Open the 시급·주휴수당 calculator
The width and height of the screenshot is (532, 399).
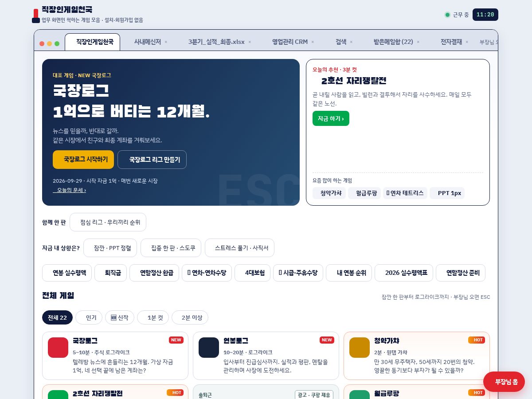pos(298,273)
